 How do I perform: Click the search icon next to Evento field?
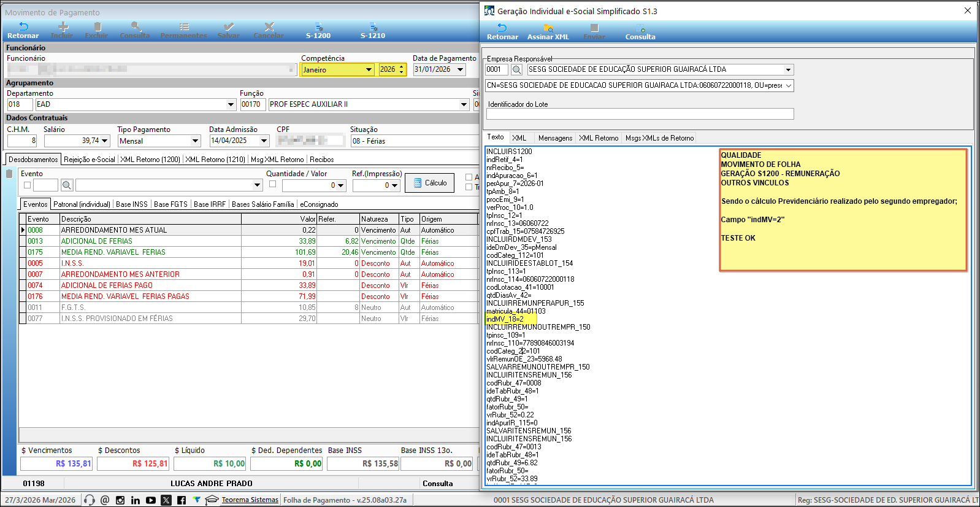(x=67, y=185)
